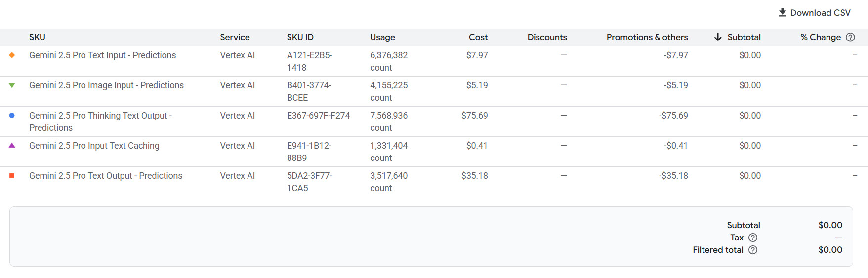Click the red square marker for Text Output

tap(12, 176)
